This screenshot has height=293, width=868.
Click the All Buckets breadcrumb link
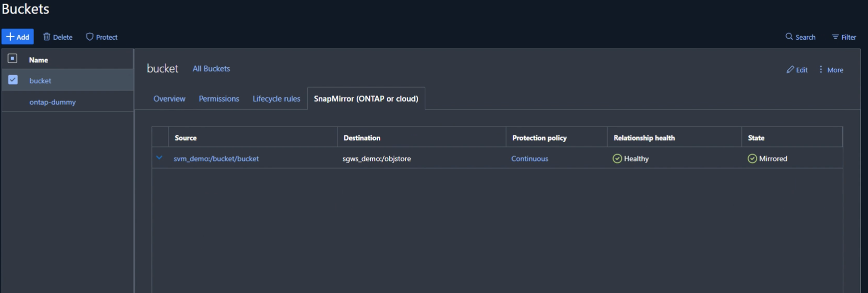point(211,68)
